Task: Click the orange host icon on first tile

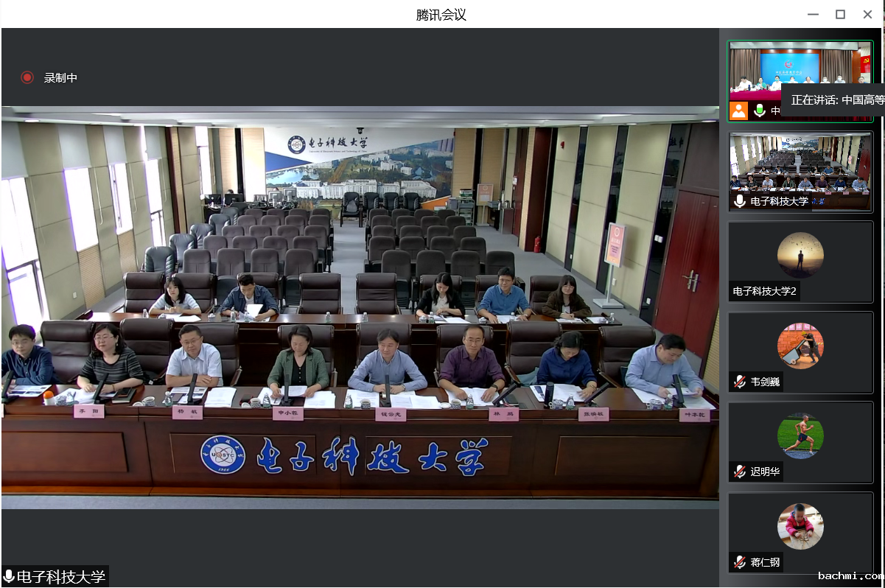Action: tap(738, 111)
